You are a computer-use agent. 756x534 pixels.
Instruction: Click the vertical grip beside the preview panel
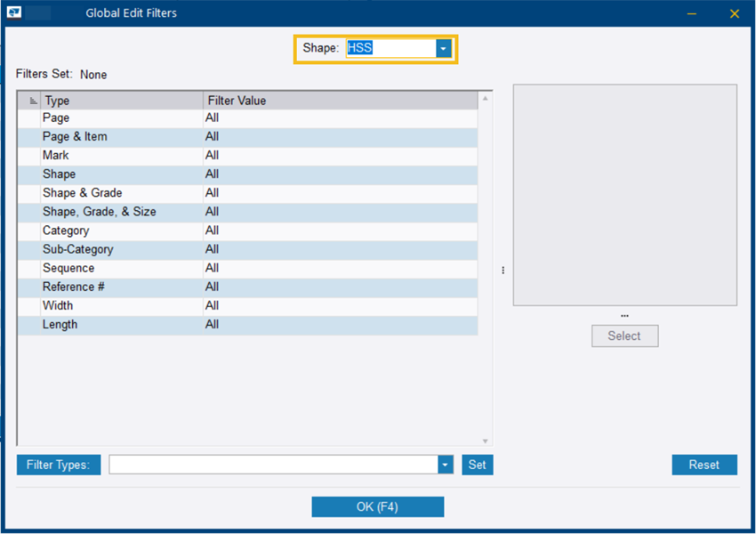pos(503,270)
